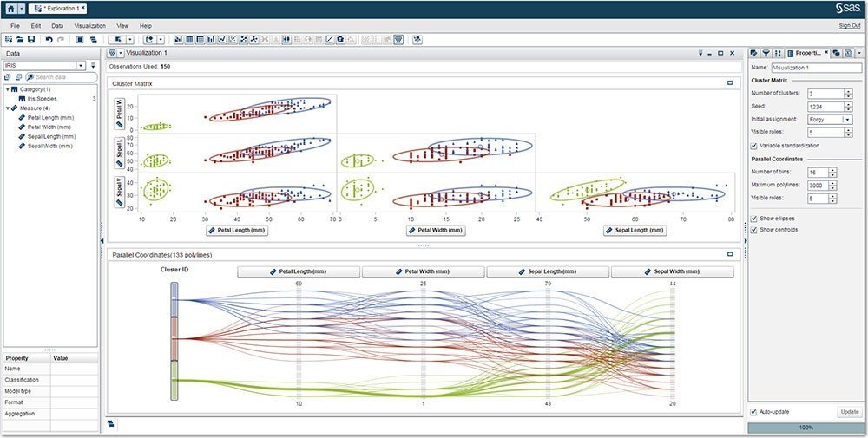Open the IRIS data source dropdown
The height and width of the screenshot is (438, 868).
coord(81,65)
